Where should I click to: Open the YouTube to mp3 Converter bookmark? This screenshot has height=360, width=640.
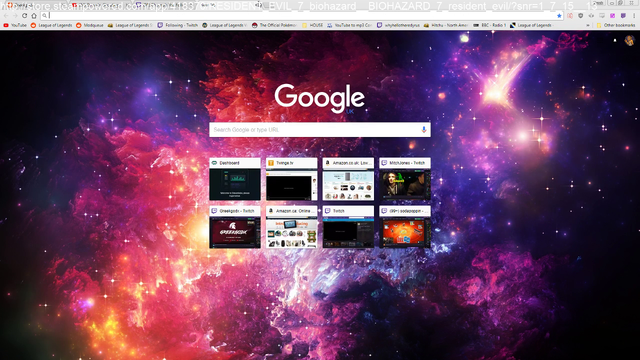[x=349, y=25]
